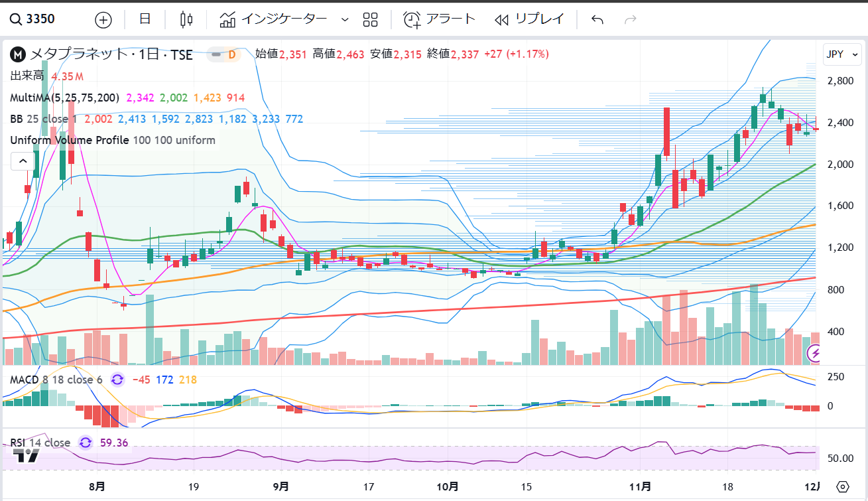Select the Uniform Volume Profile legend
The image size is (868, 501).
click(112, 140)
